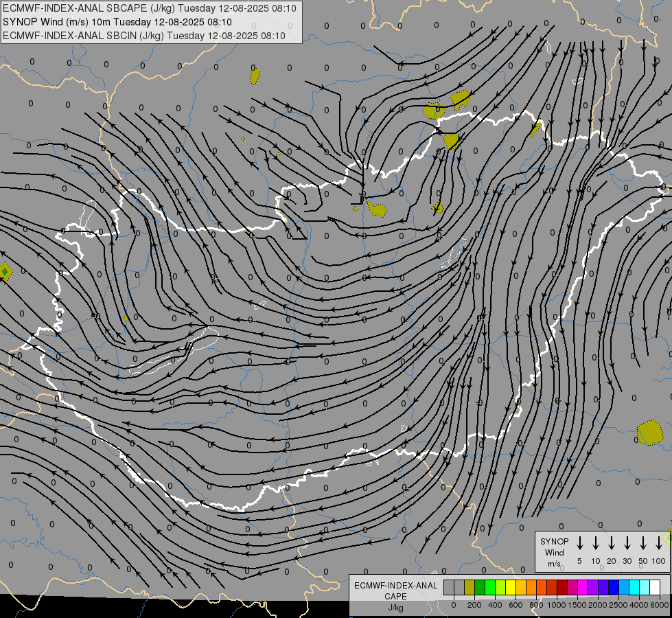Click the 6000 label in the CAPE legend
672x618 pixels.
[660, 605]
